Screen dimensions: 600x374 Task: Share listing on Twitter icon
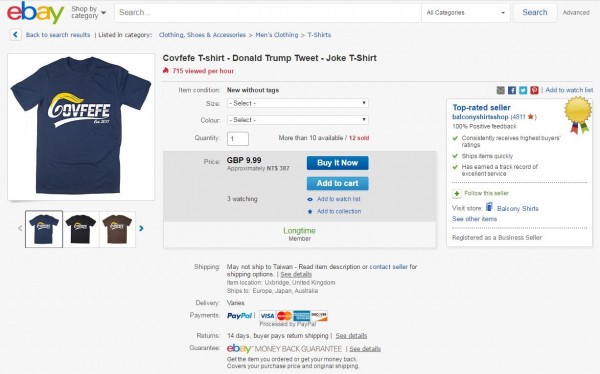523,90
